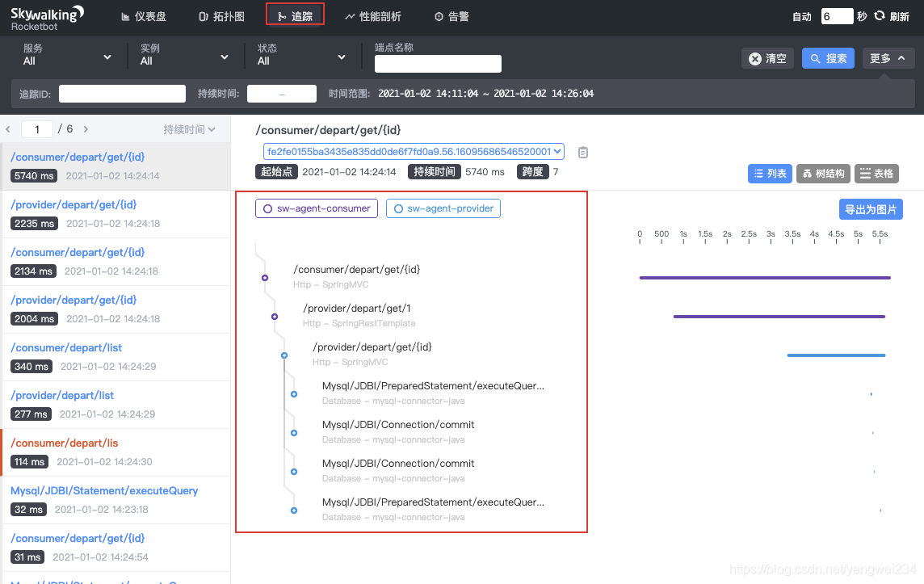Image resolution: width=924 pixels, height=584 pixels.
Task: Click the top full-length purple timeline bar
Action: pos(765,278)
